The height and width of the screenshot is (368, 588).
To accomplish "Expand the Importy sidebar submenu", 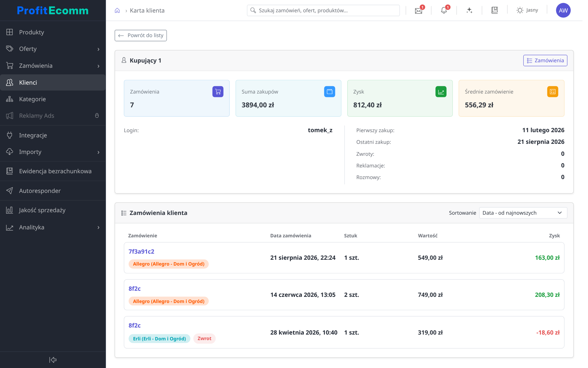I will pos(53,152).
